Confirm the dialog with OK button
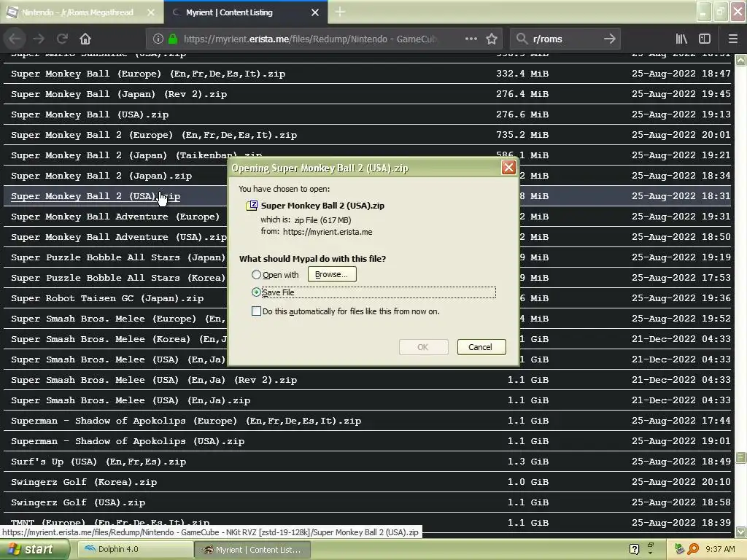Image resolution: width=747 pixels, height=560 pixels. (423, 346)
